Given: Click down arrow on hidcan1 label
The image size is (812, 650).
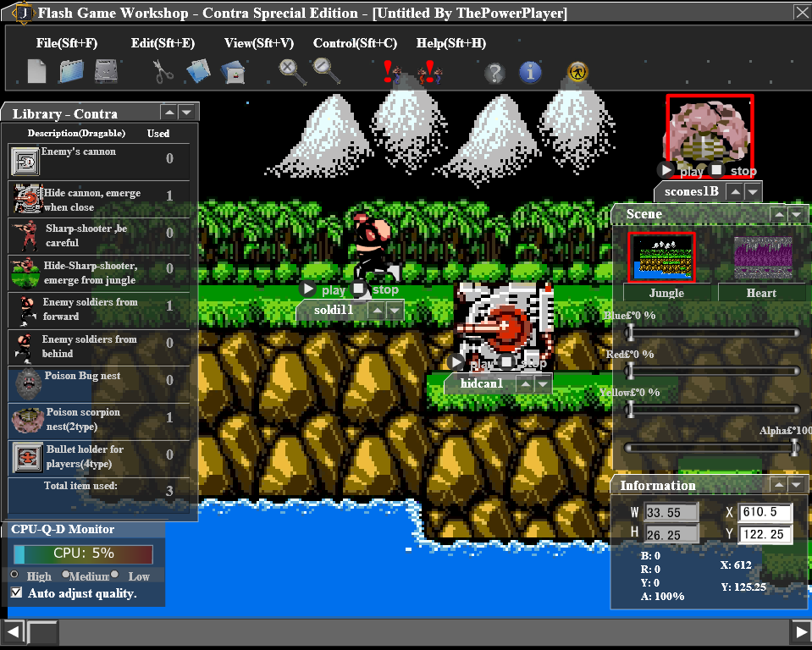Looking at the screenshot, I should (x=543, y=384).
